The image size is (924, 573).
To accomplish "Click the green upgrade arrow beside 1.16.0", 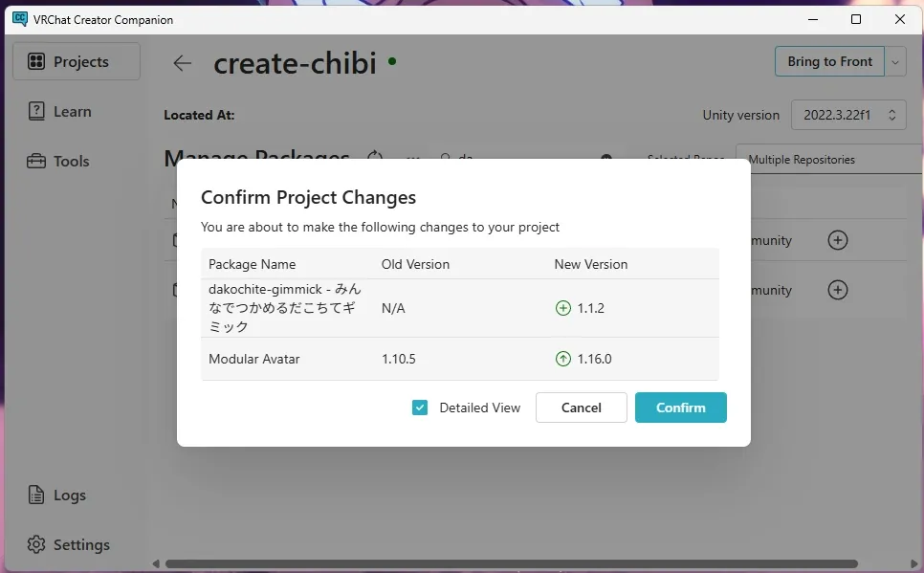I will coord(562,359).
